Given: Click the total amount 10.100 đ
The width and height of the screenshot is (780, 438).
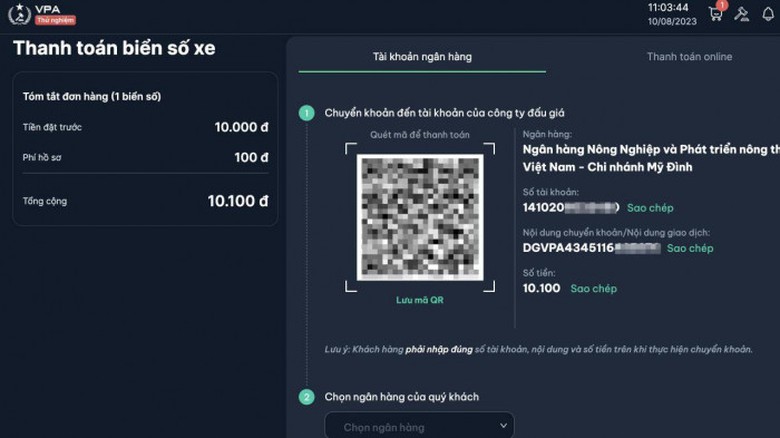Looking at the screenshot, I should (238, 201).
